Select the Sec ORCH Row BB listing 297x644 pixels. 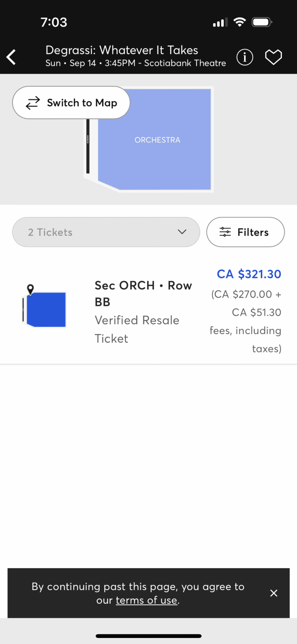tap(143, 293)
